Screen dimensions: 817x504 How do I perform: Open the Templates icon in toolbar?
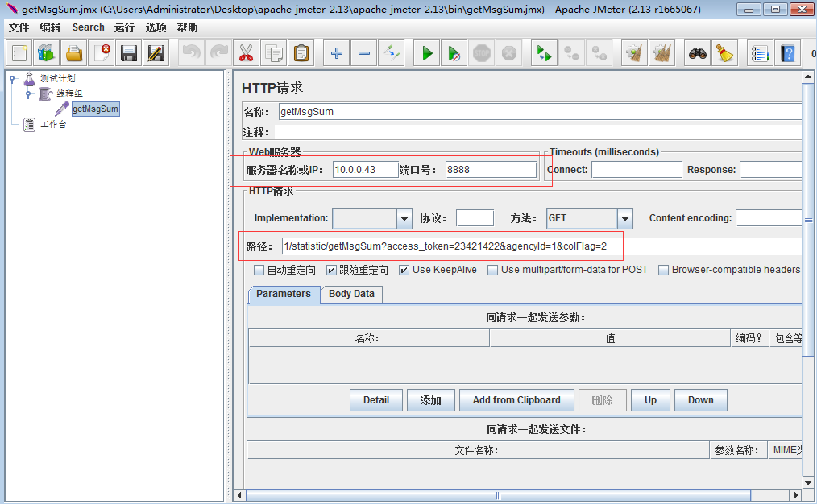47,53
